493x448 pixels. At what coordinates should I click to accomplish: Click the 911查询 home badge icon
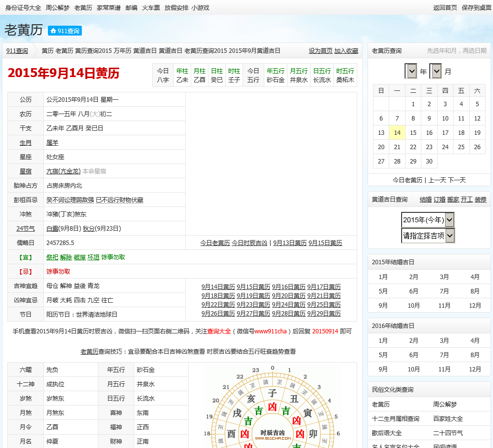pyautogui.click(x=65, y=31)
